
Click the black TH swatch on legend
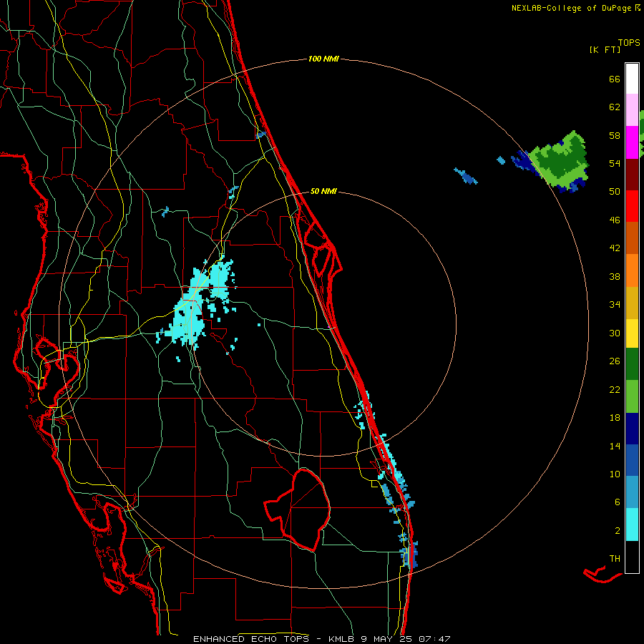(x=632, y=557)
